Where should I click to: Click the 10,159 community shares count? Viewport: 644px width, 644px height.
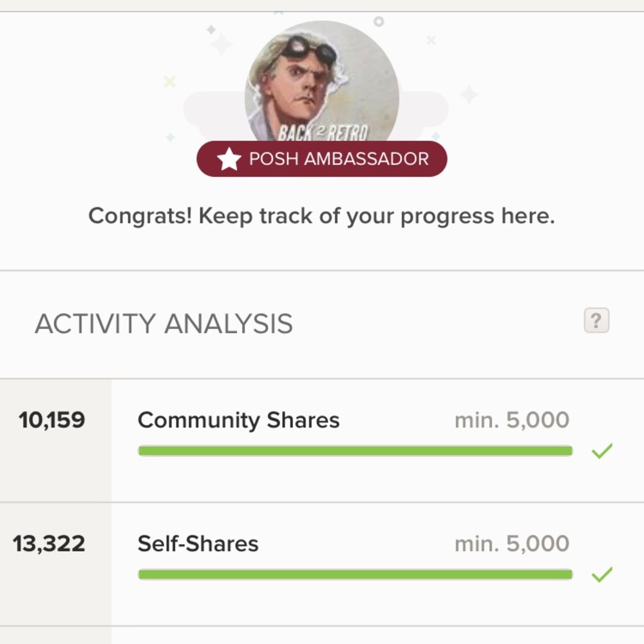[x=52, y=421]
